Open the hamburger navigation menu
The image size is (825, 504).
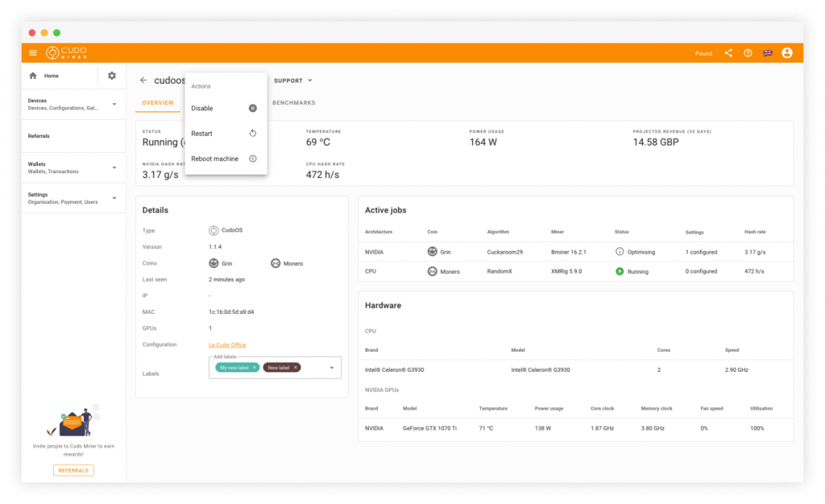pyautogui.click(x=32, y=52)
